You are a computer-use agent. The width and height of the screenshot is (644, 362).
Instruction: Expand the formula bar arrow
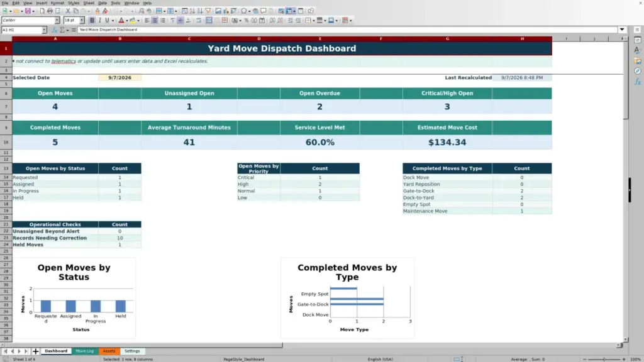pyautogui.click(x=622, y=30)
